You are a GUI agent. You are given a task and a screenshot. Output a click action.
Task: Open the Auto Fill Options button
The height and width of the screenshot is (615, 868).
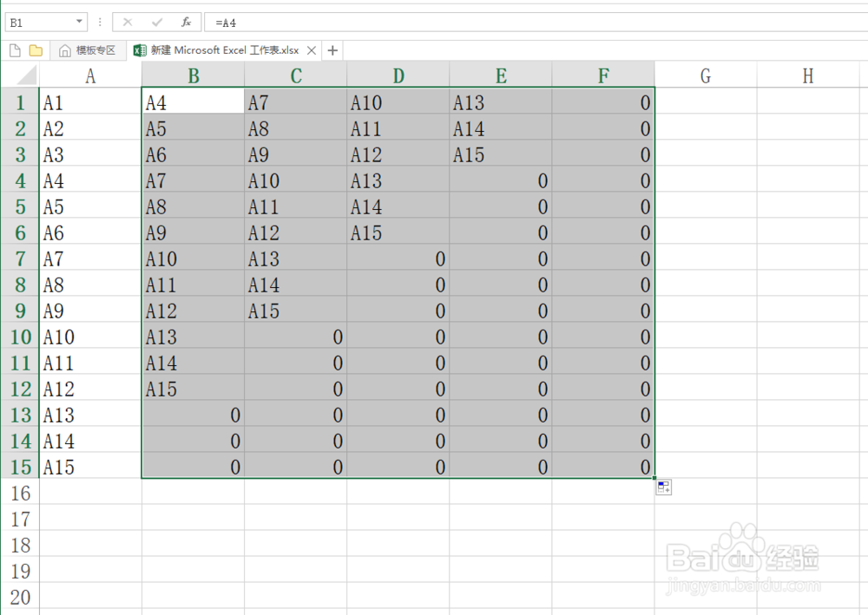click(x=664, y=487)
